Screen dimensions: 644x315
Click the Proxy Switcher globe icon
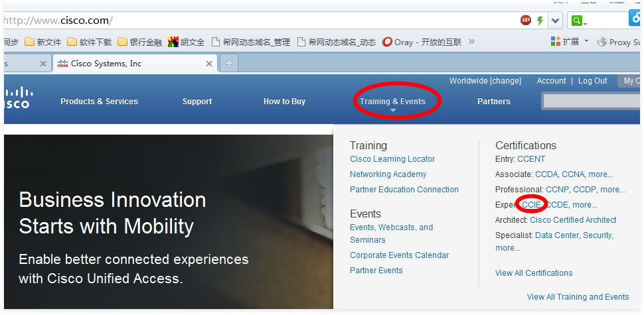(x=602, y=41)
